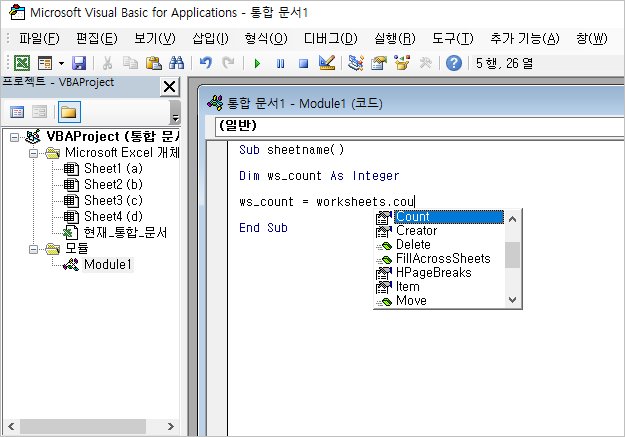Click the autocomplete list scrollbar down arrow

[513, 300]
